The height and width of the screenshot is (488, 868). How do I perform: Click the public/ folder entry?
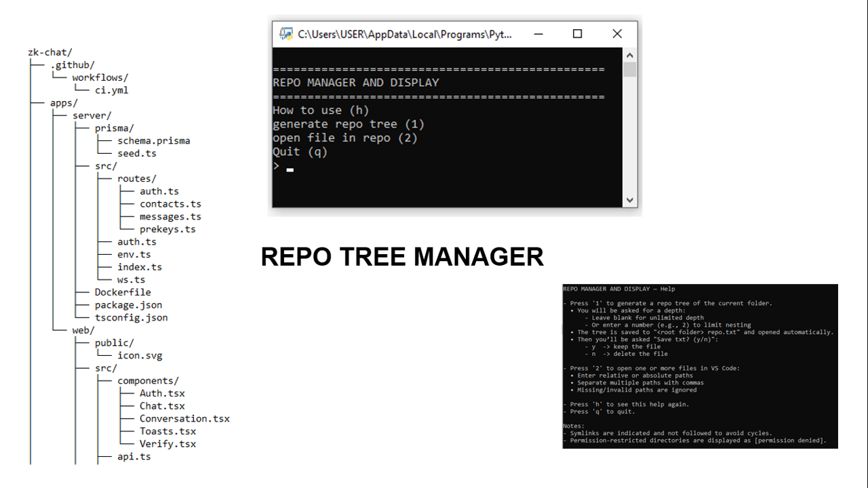coord(115,343)
